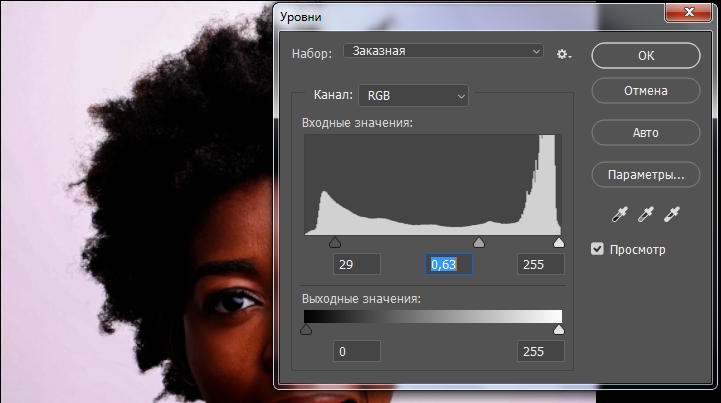Screen dimensions: 721x403
Task: Open the preset options gear menu
Action: coord(564,54)
